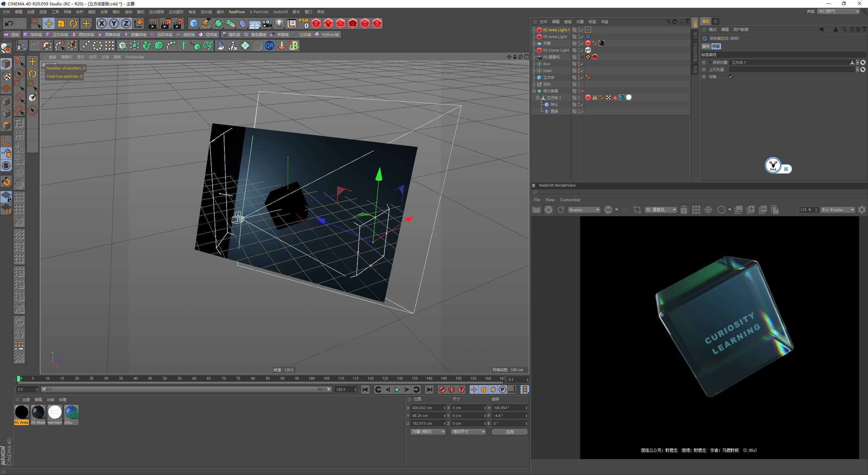Select the Move tool in top toolbar
The height and width of the screenshot is (475, 868).
click(x=49, y=23)
